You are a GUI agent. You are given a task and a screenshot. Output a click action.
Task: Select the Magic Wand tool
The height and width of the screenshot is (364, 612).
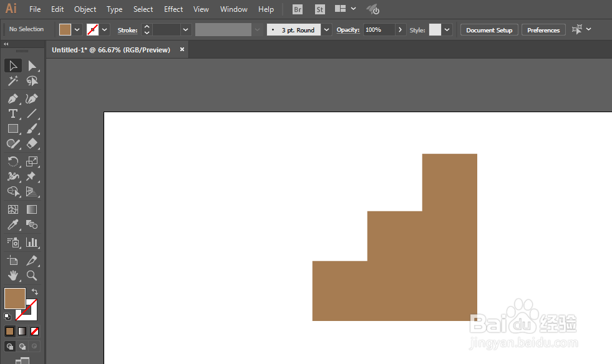(13, 81)
